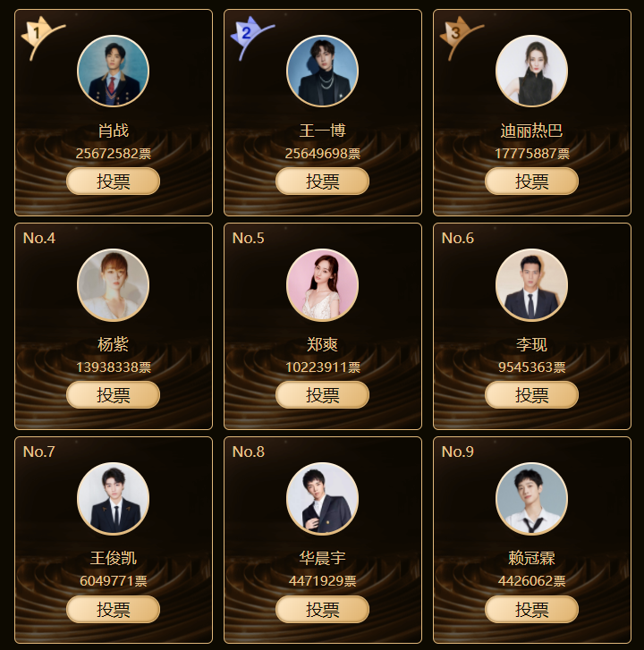
Task: Click the name 李现
Action: point(531,344)
